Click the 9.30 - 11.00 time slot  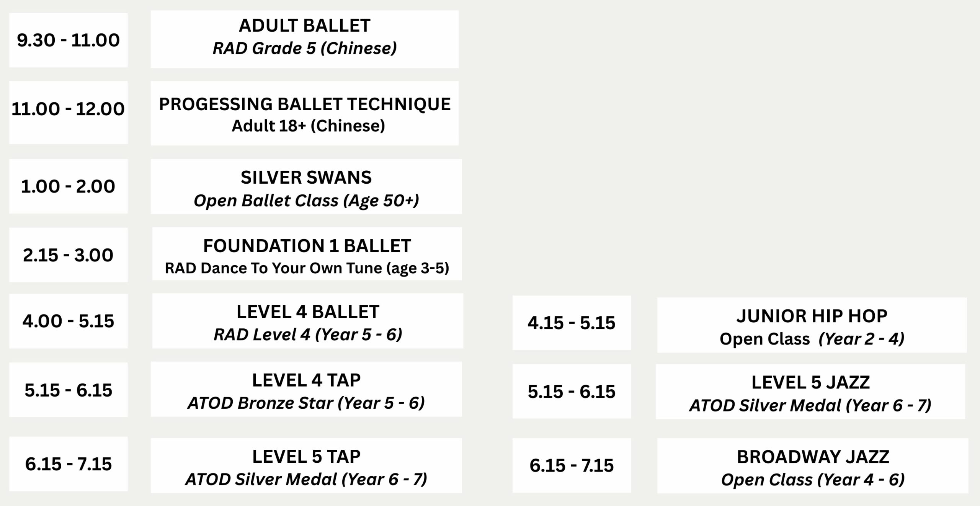click(68, 40)
